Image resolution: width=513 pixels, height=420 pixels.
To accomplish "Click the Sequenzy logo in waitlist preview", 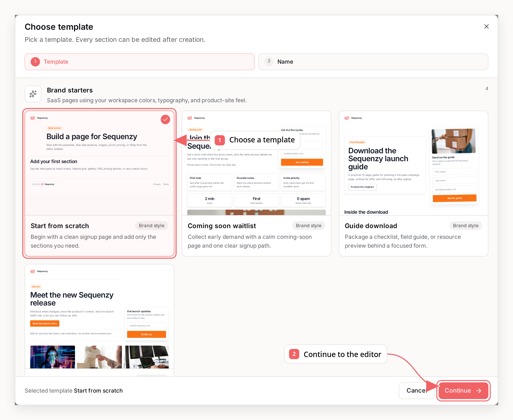I will 196,118.
